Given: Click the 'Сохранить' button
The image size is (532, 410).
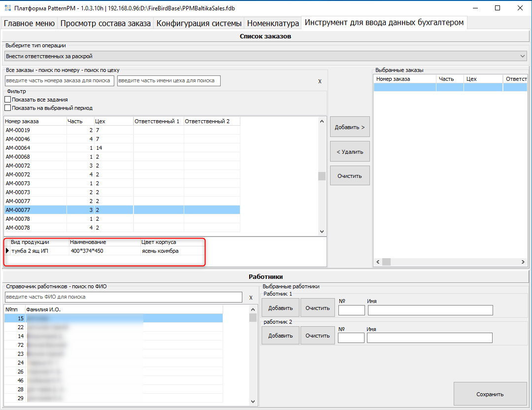Looking at the screenshot, I should tap(490, 394).
